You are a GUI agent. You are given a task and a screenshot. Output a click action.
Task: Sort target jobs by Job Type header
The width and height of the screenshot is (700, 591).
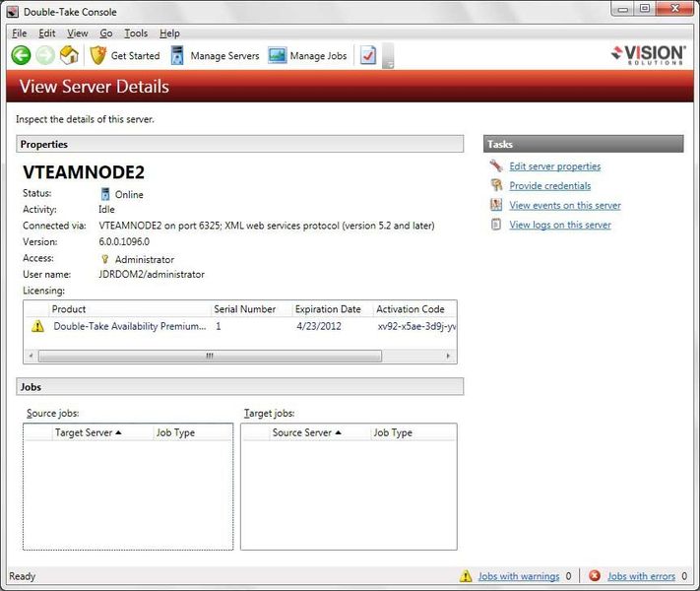click(x=413, y=432)
